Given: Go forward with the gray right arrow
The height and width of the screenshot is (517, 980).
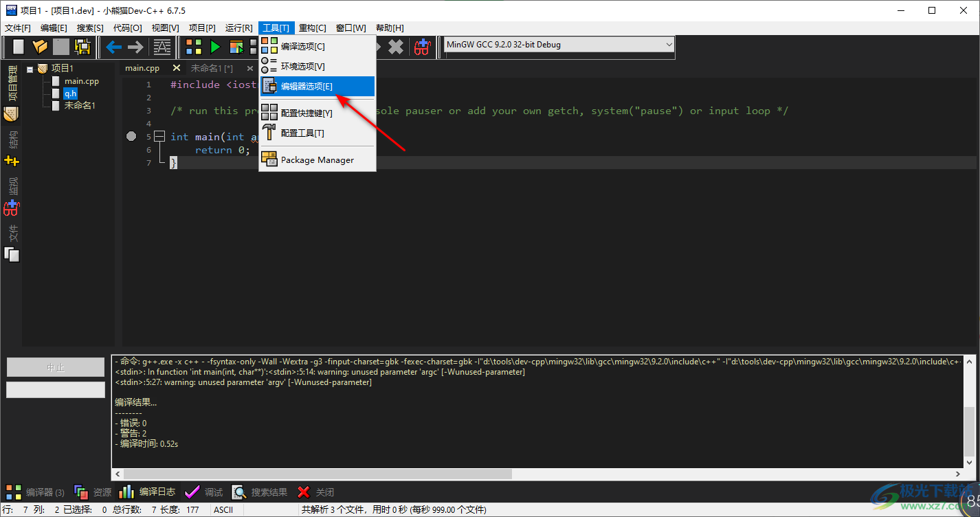Looking at the screenshot, I should click(x=135, y=47).
